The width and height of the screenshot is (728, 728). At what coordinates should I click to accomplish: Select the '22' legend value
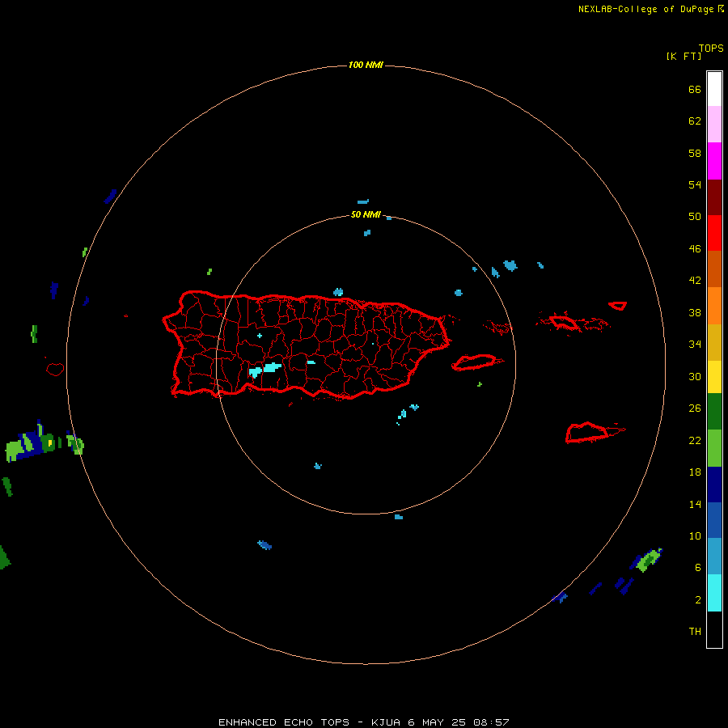pos(695,440)
